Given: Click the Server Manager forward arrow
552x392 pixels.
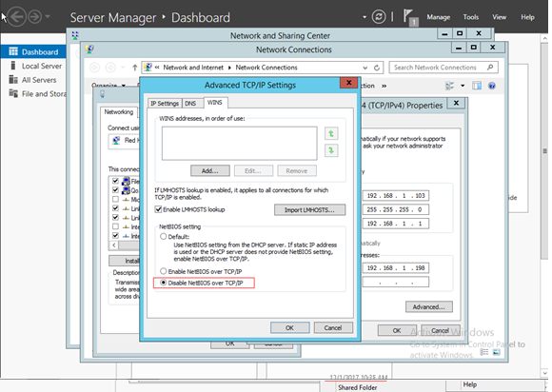Looking at the screenshot, I should [x=35, y=17].
